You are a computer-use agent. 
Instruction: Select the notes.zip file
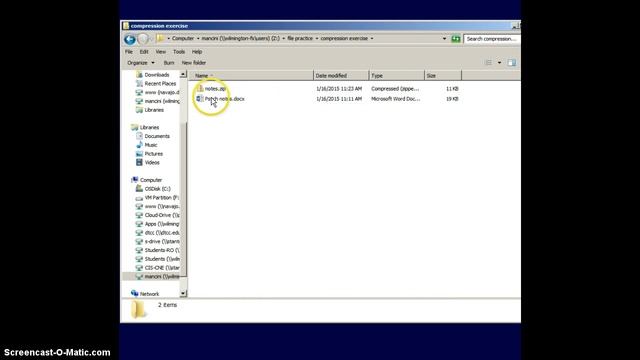click(215, 89)
